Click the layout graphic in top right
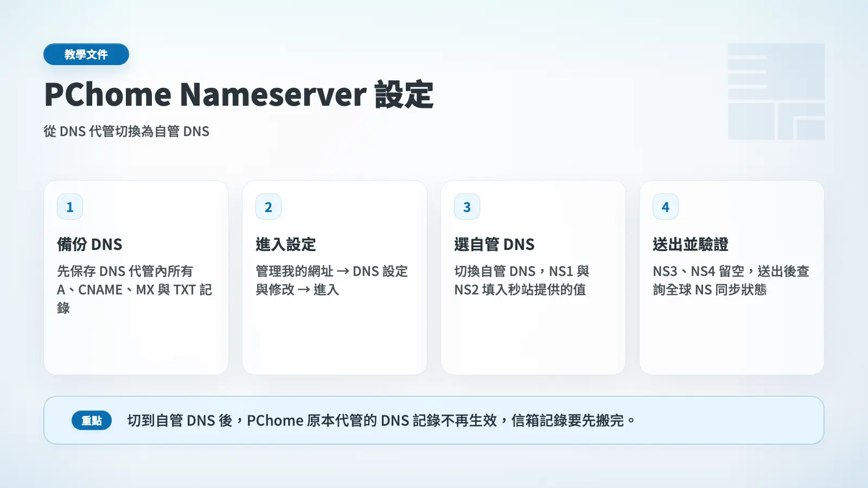The width and height of the screenshot is (868, 488). (x=776, y=92)
